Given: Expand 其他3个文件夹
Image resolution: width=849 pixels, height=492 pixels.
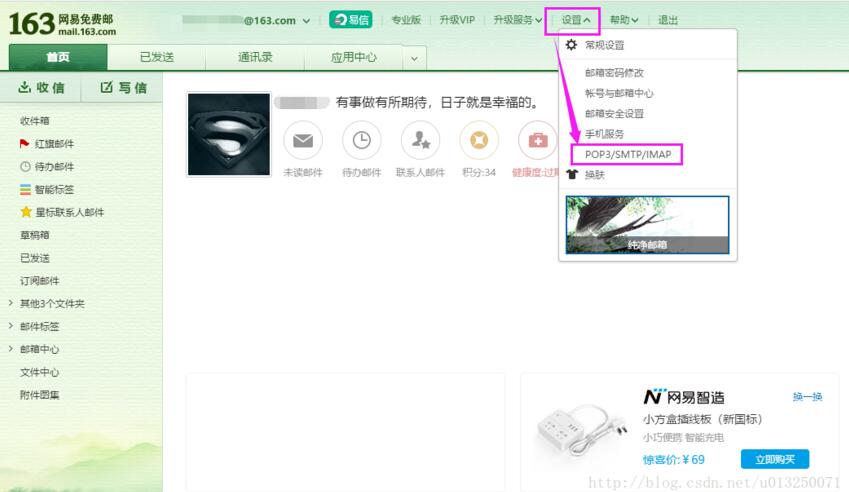Looking at the screenshot, I should click(10, 303).
